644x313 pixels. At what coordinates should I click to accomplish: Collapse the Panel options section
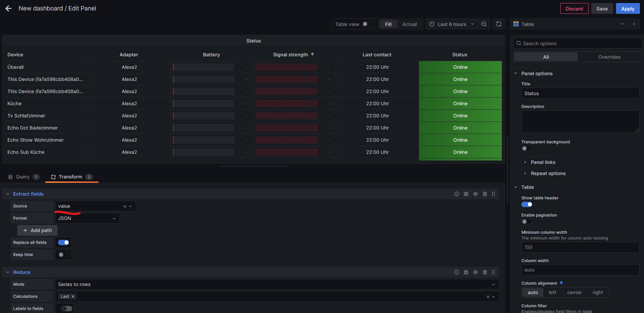[x=516, y=73]
